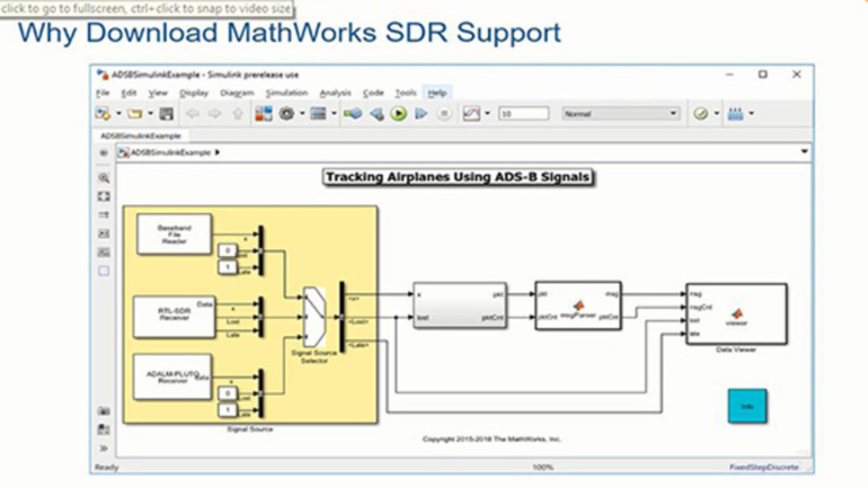Toggle the Signal Source Selector switch block
The width and height of the screenshot is (868, 488).
(x=314, y=317)
